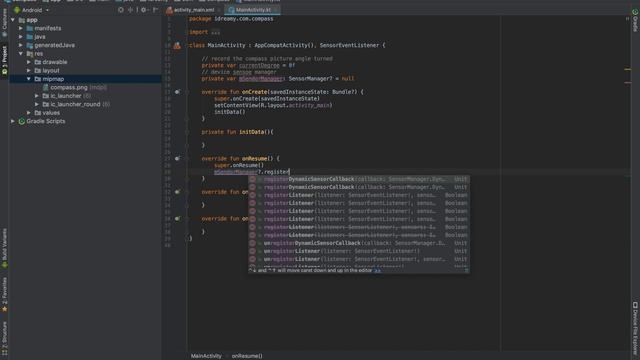Click the collapse-all icon in Project panel header
This screenshot has width=640, height=360.
tap(131, 10)
